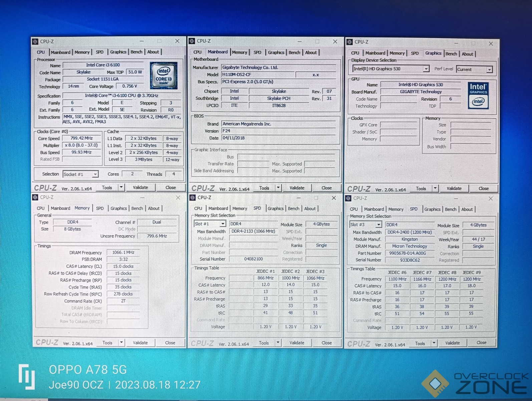The width and height of the screenshot is (532, 401).
Task: Click the CPU-Z app icon in the Graphics window title bar
Action: tap(349, 42)
